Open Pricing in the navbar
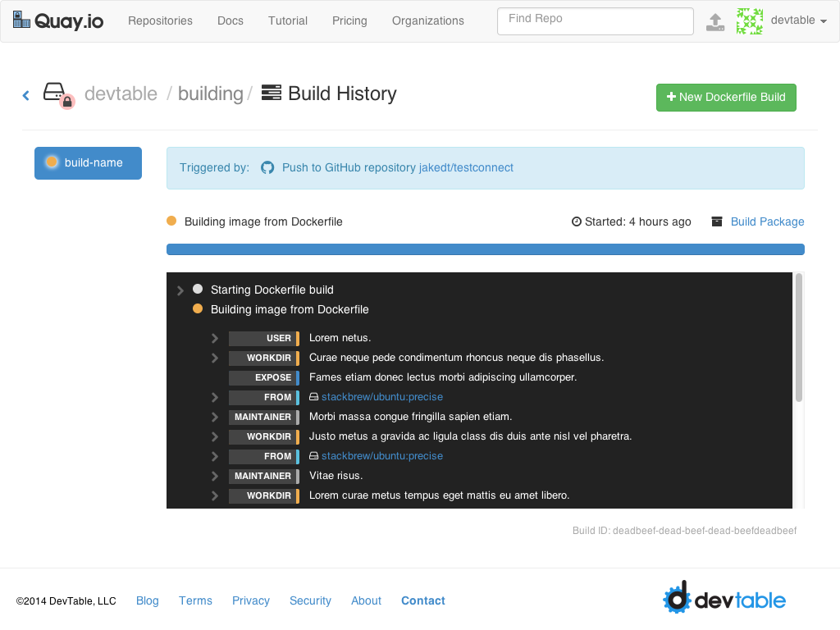840x630 pixels. (x=349, y=21)
